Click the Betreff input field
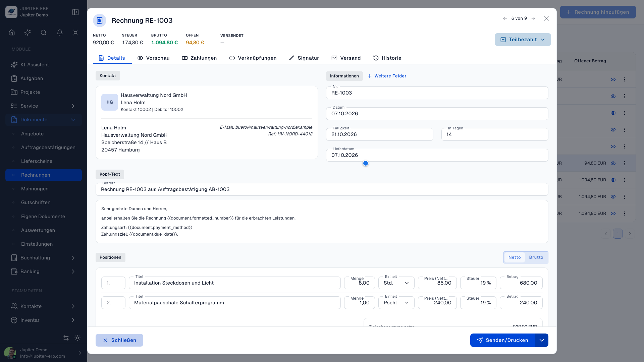644x362 pixels. [x=322, y=189]
